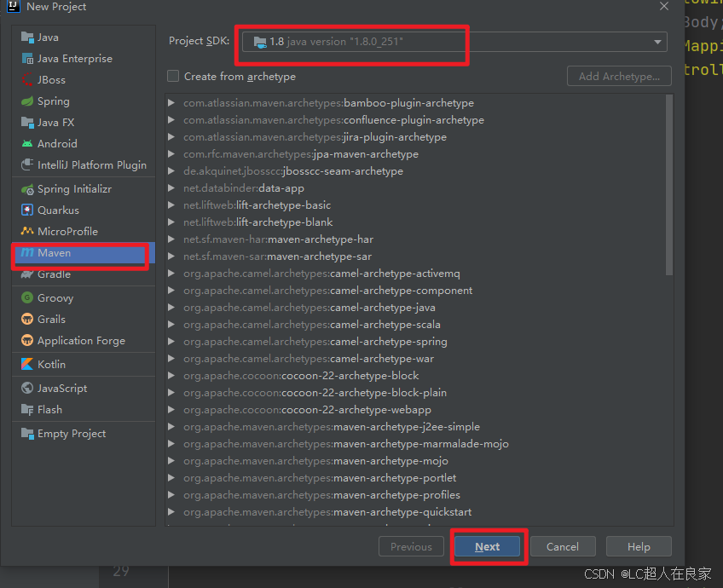723x588 pixels.
Task: Select Kotlin project type label
Action: pyautogui.click(x=52, y=364)
